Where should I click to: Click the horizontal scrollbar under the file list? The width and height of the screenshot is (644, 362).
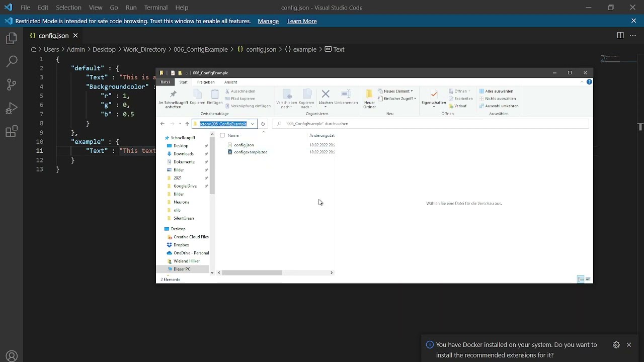(252, 273)
